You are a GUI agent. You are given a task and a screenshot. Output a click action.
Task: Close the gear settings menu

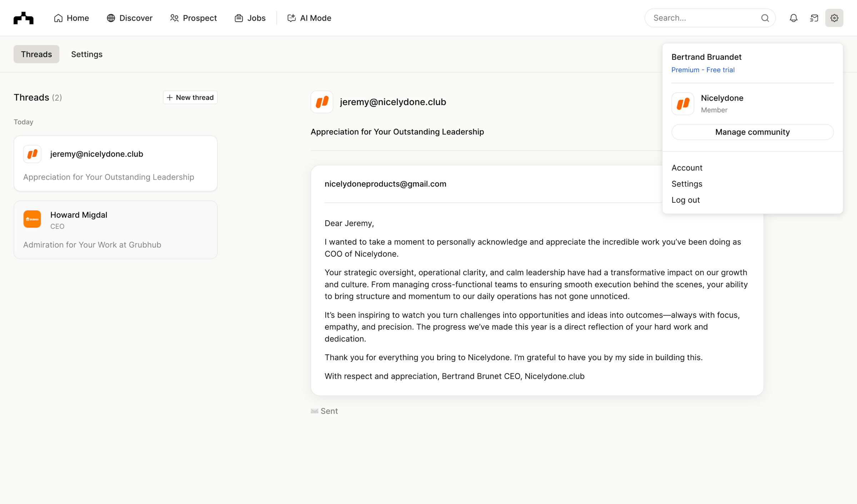(834, 18)
